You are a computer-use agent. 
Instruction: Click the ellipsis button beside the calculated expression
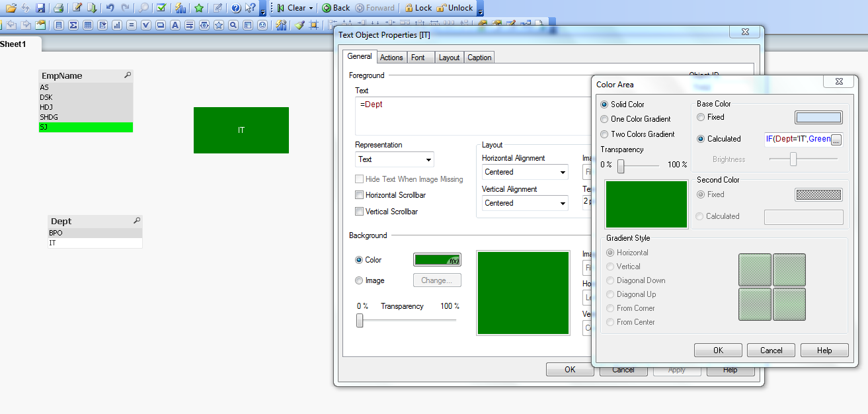pyautogui.click(x=836, y=140)
